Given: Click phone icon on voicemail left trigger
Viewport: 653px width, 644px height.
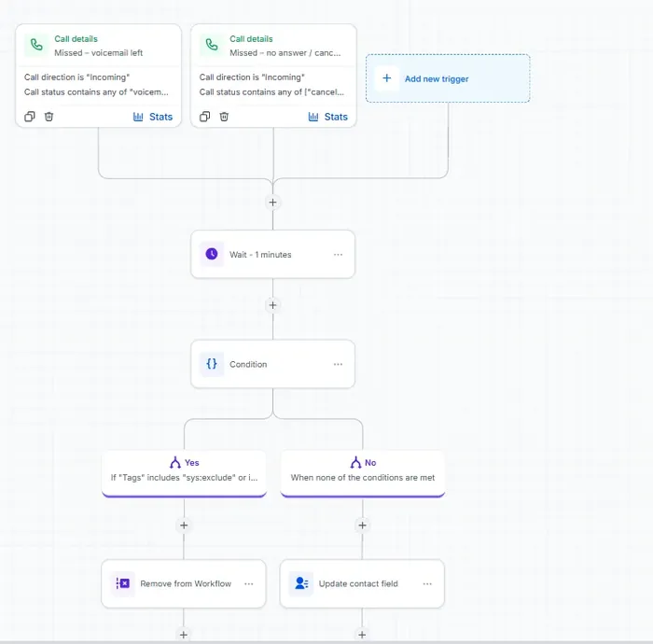Looking at the screenshot, I should pos(36,45).
